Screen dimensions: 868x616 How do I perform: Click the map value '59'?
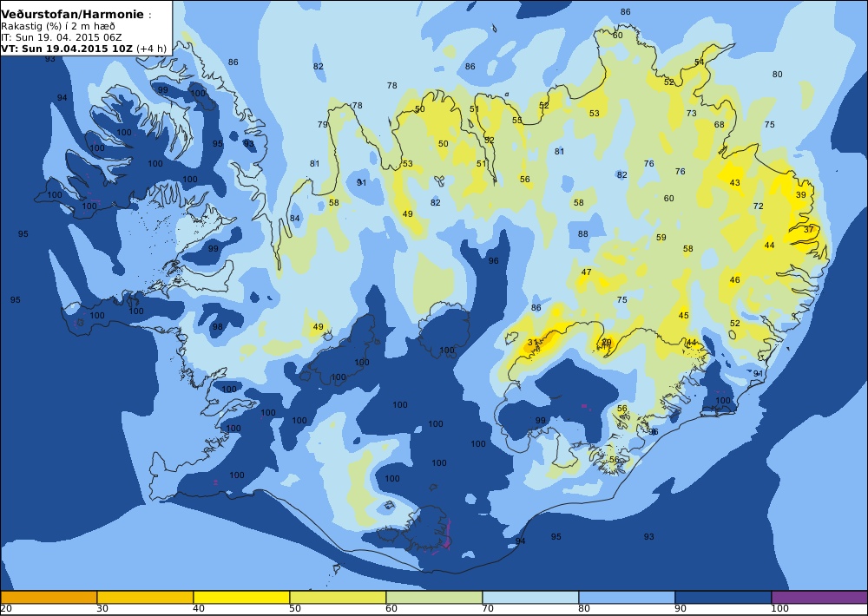[661, 238]
